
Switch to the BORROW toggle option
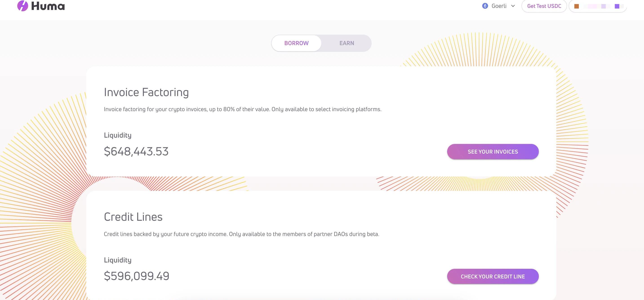click(296, 43)
